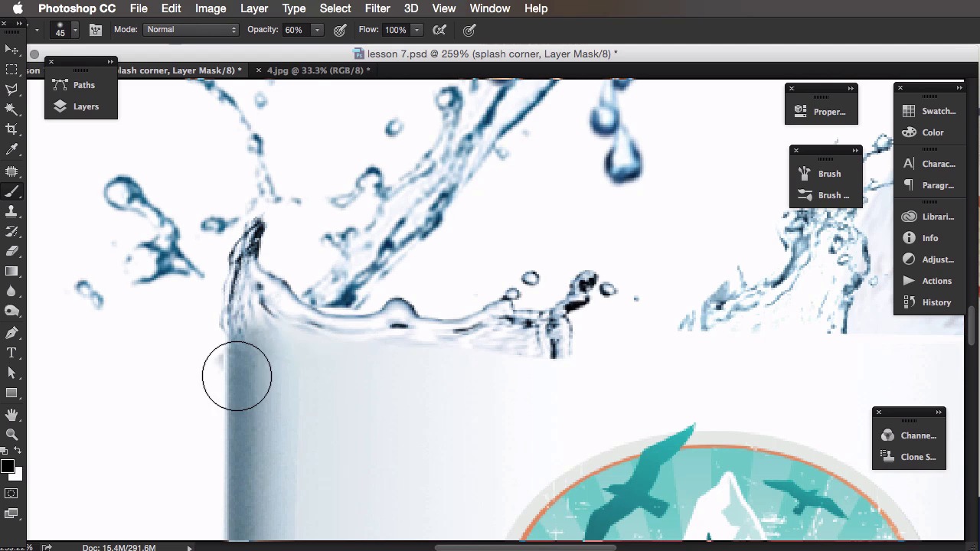The image size is (980, 551).
Task: Open the Flow slider dropdown
Action: click(416, 30)
